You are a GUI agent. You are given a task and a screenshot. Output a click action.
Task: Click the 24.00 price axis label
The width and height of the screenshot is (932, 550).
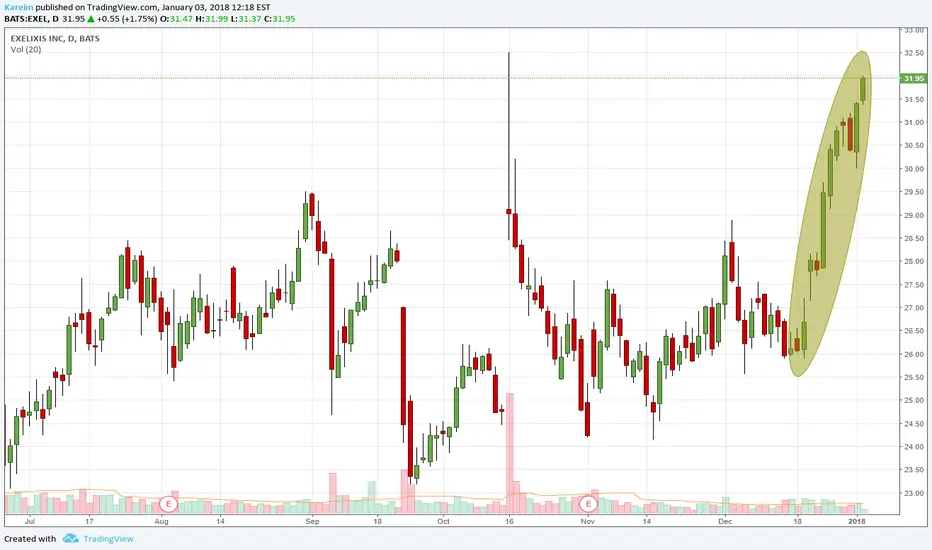click(914, 447)
